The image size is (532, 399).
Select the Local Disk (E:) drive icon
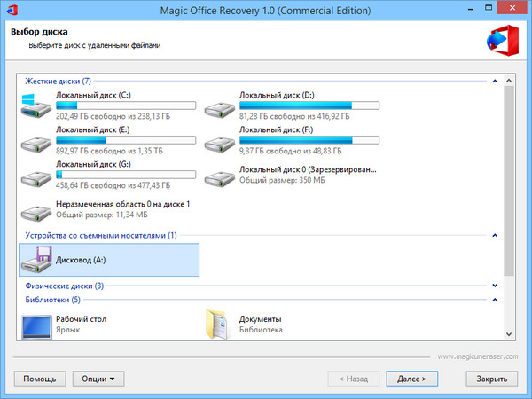(36, 145)
